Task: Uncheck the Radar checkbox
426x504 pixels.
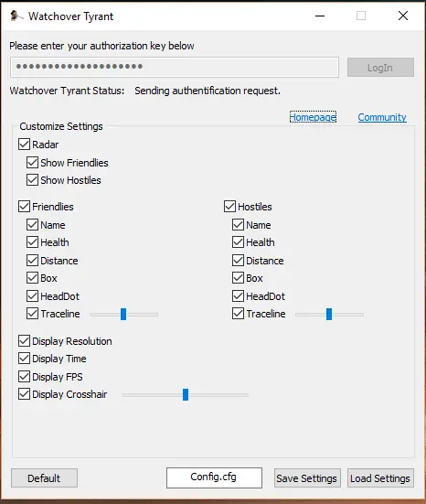Action: (25, 145)
